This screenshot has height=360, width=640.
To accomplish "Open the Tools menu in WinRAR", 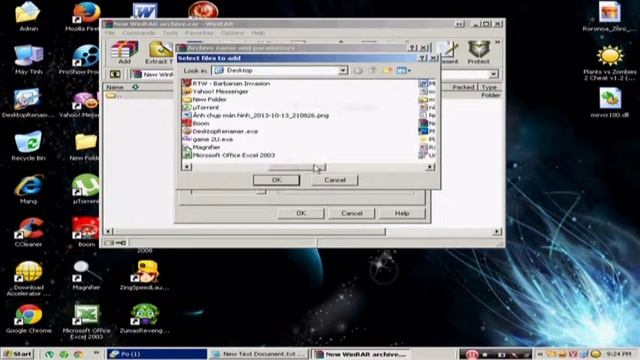I will click(170, 33).
